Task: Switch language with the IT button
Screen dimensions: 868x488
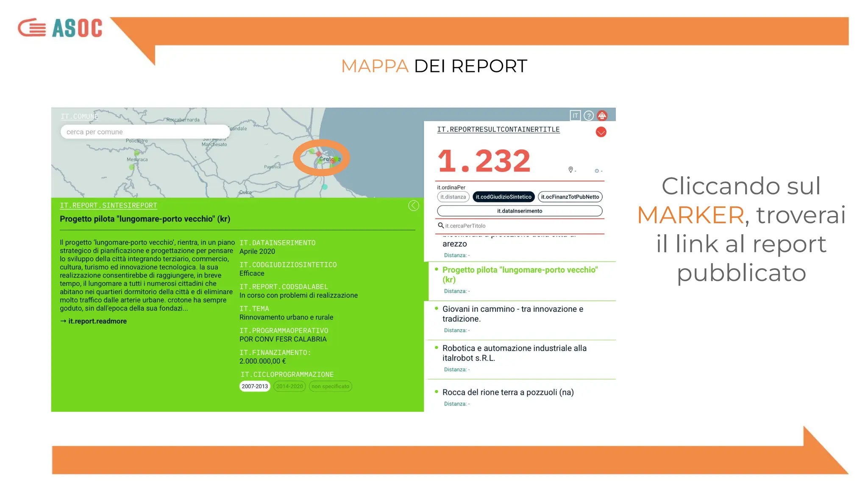Action: (575, 116)
